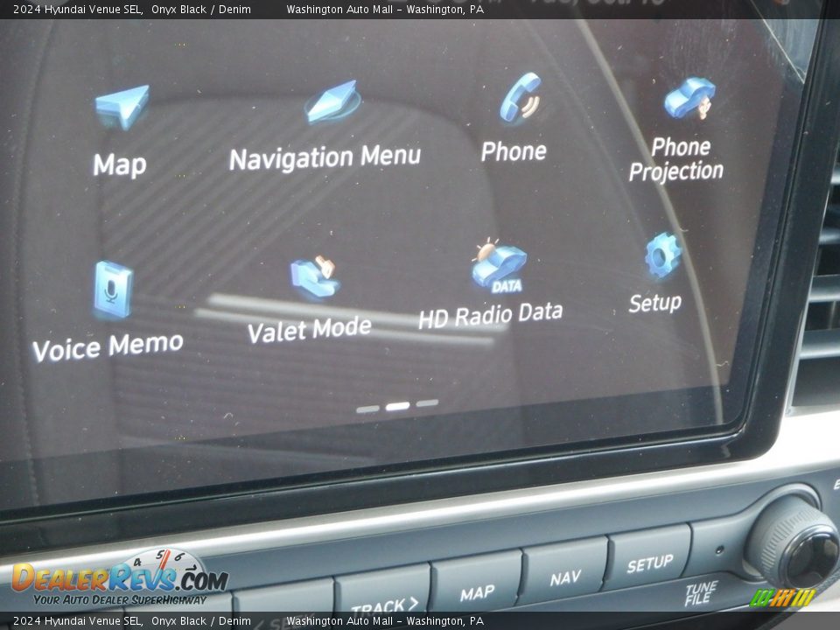Open the Map app icon

click(122, 107)
